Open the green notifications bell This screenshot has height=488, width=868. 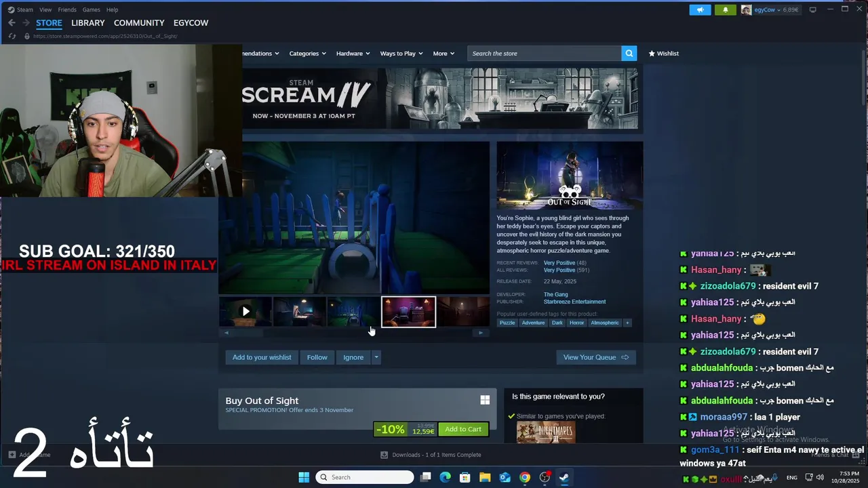coord(725,9)
